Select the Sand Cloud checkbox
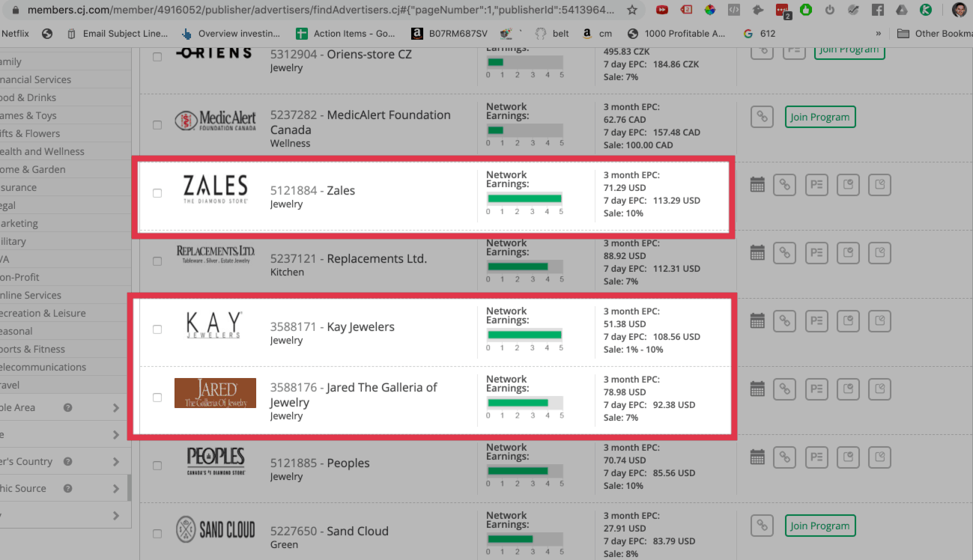The image size is (973, 560). click(x=157, y=534)
